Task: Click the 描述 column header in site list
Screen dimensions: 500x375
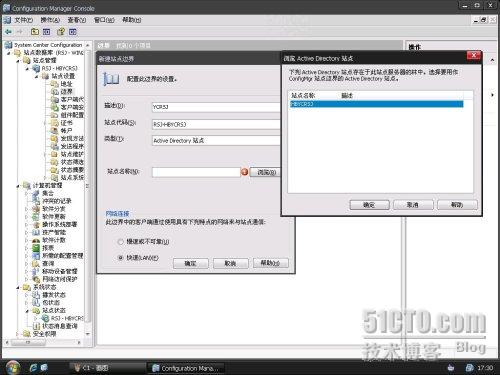Action: point(347,95)
